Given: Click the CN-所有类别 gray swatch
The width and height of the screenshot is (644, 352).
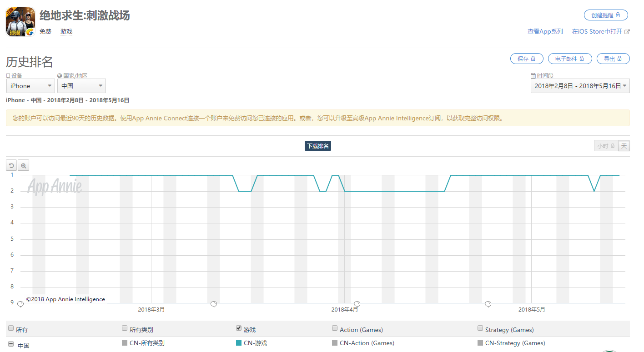Looking at the screenshot, I should click(x=125, y=343).
